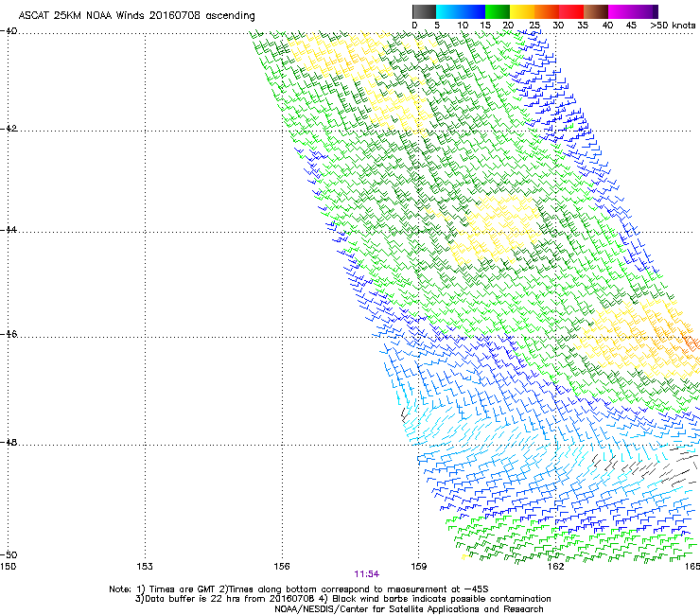Image resolution: width=700 pixels, height=615 pixels.
Task: Click the green 15-20 knots legend swatch
Action: (498, 11)
